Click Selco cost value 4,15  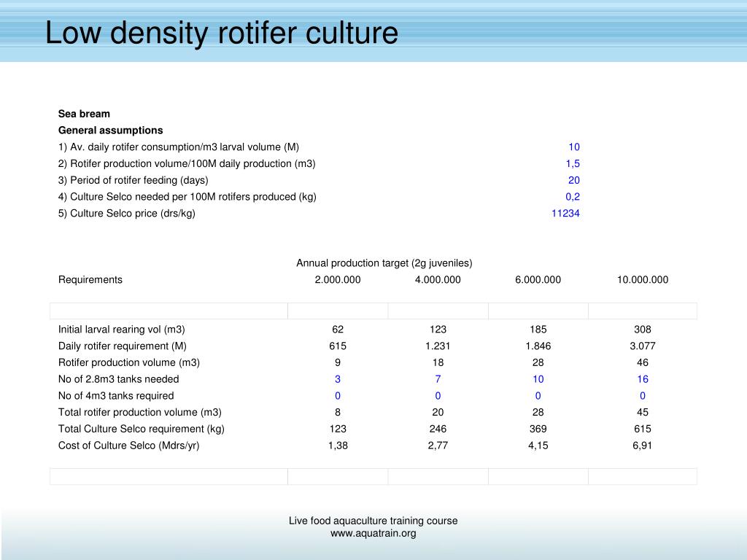point(538,446)
